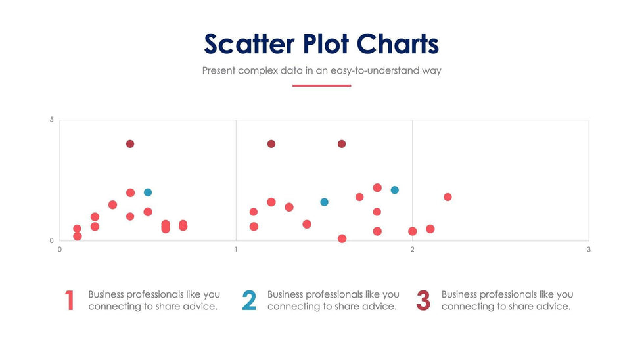Click the rightmost blue data point

pos(395,190)
